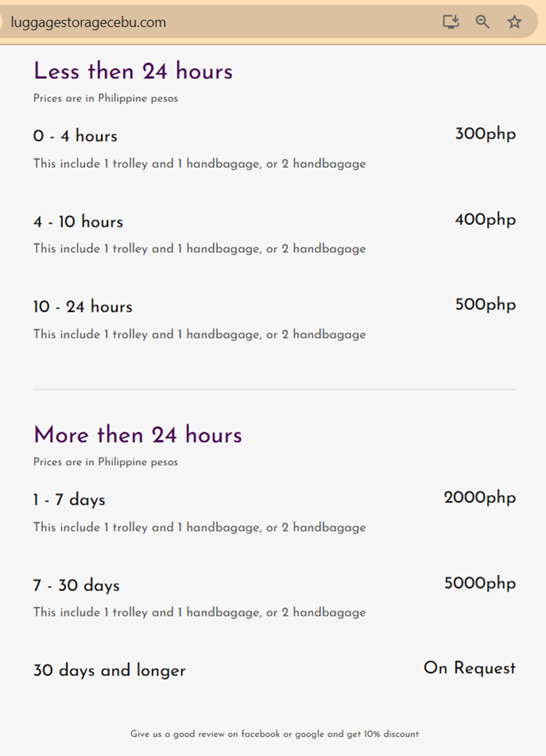Choose the '10 - 24 hours' entry
The image size is (546, 756).
(x=83, y=307)
